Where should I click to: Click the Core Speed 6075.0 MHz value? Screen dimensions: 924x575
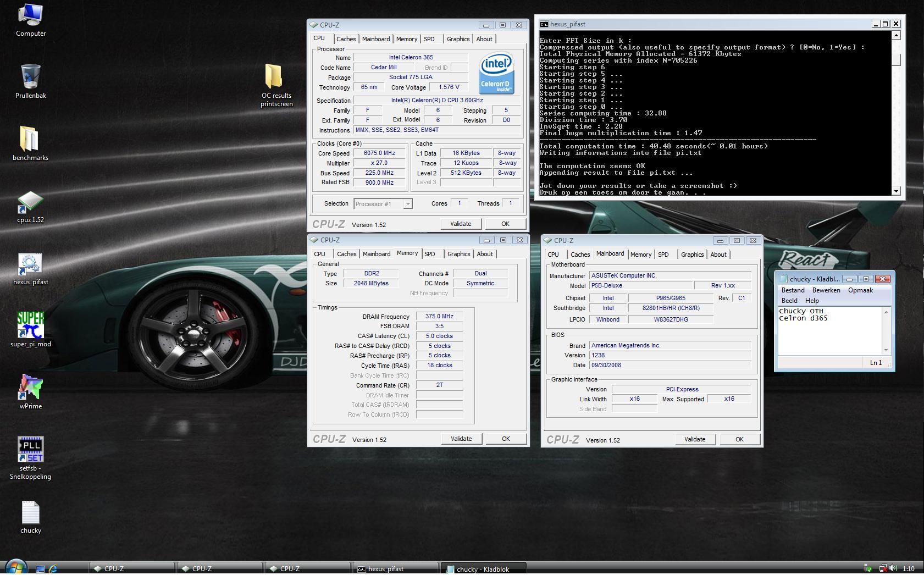[x=379, y=153]
